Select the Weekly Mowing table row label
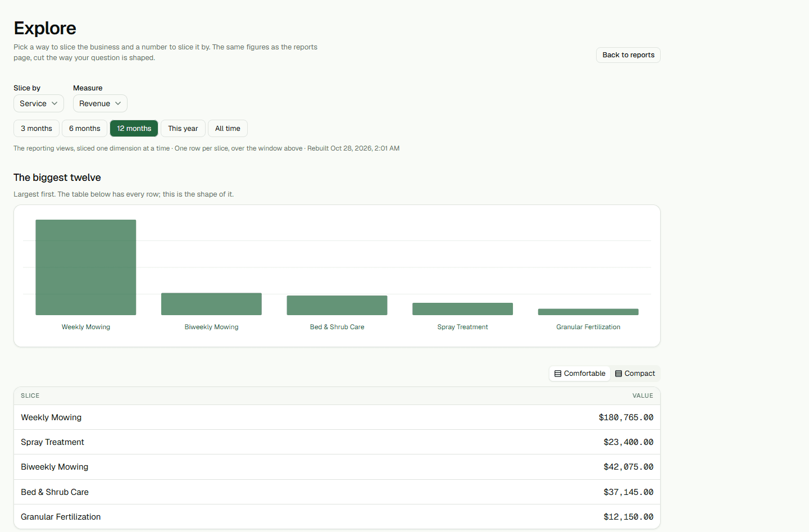This screenshot has width=809, height=532. pos(51,417)
